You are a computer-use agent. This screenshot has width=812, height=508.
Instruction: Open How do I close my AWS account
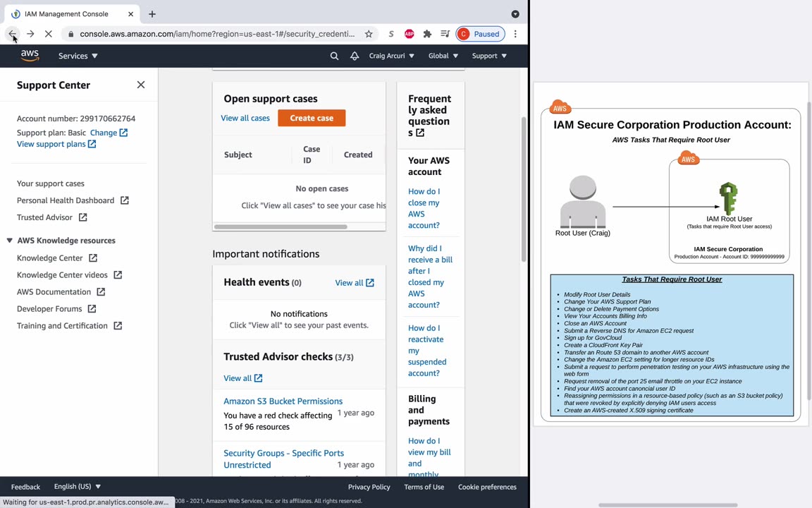pyautogui.click(x=424, y=208)
